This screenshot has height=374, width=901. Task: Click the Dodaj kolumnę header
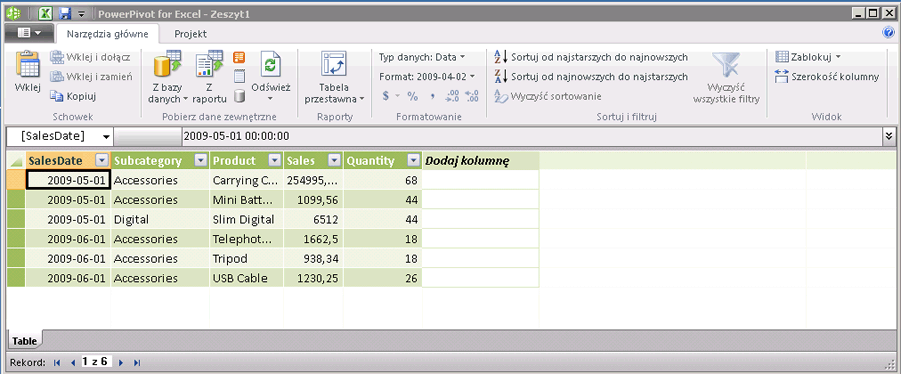[x=480, y=161]
